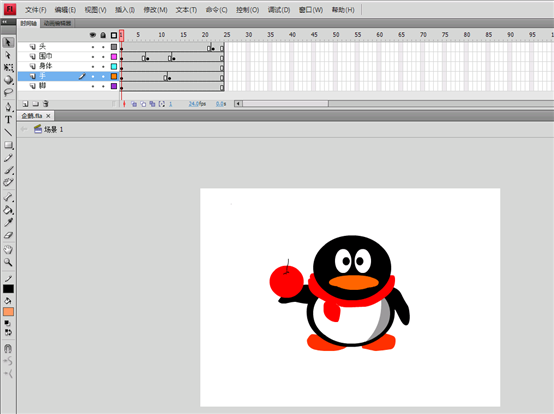Click the timeline horizontal scrollbar left arrow

click(238, 104)
